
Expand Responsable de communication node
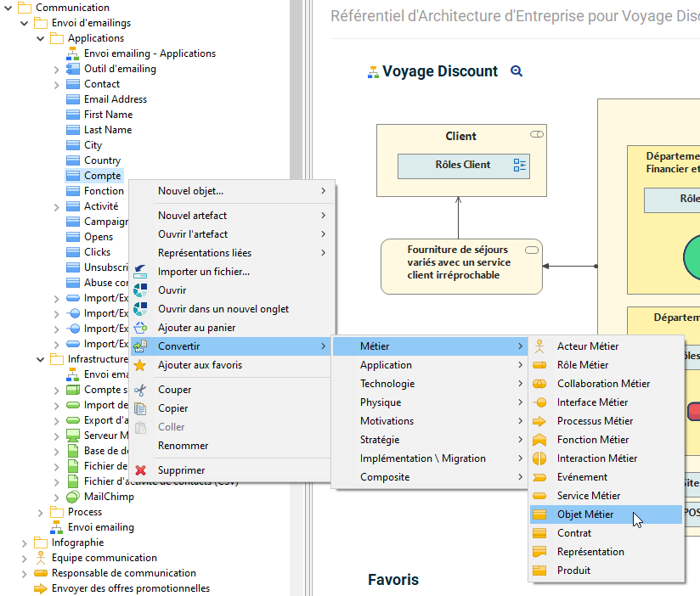(x=24, y=574)
